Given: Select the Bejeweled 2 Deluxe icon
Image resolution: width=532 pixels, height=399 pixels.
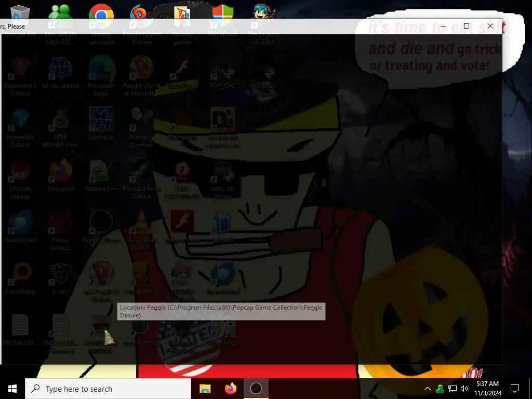Looking at the screenshot, I should pos(20,76).
